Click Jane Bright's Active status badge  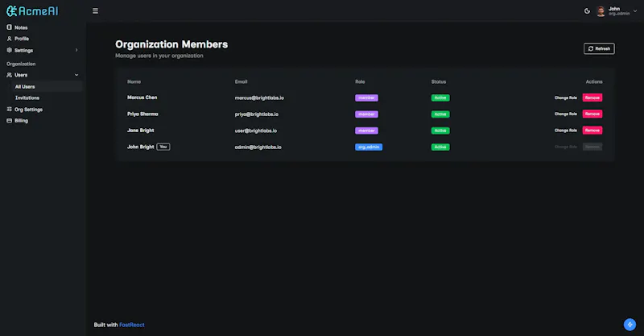click(x=440, y=131)
